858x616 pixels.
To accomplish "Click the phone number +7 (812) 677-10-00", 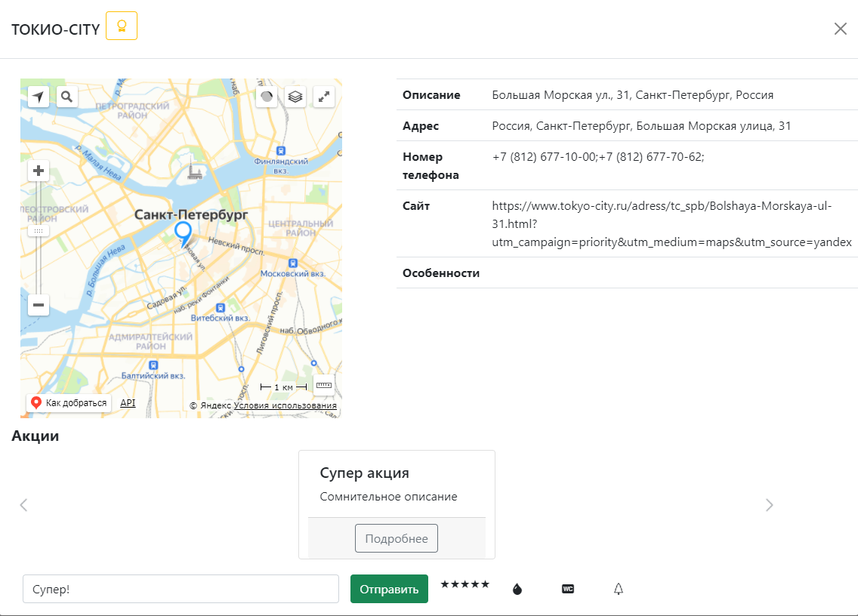I will coord(544,157).
